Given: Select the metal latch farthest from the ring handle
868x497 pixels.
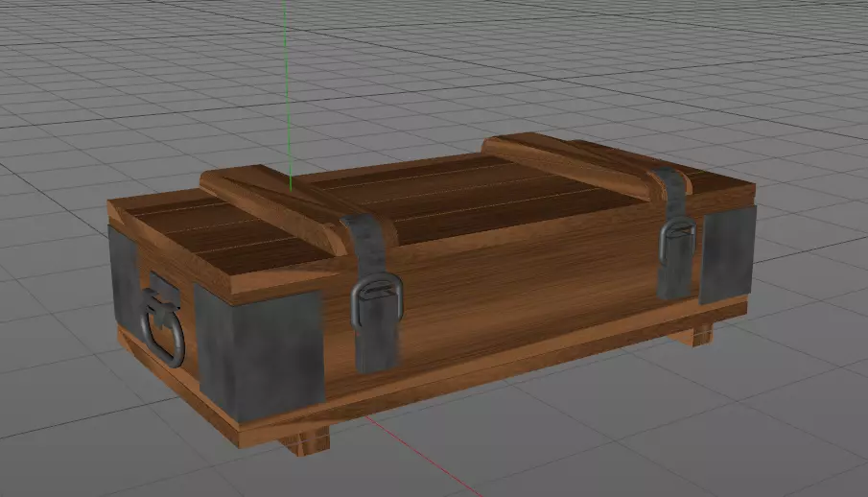Looking at the screenshot, I should coord(675,235).
